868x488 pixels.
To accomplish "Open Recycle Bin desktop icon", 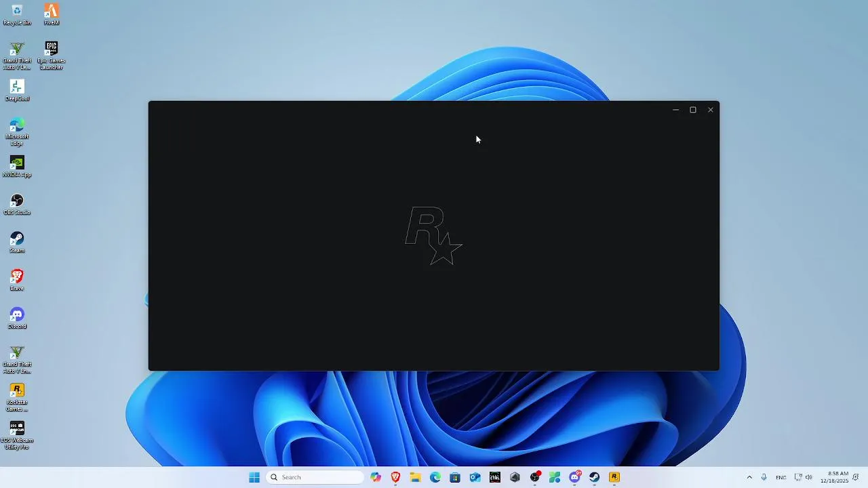I will pyautogui.click(x=17, y=14).
